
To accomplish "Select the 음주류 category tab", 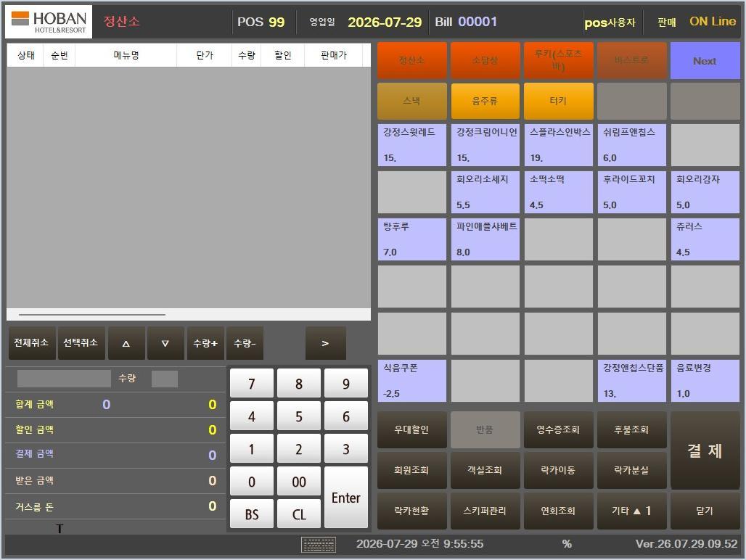I will 485,101.
